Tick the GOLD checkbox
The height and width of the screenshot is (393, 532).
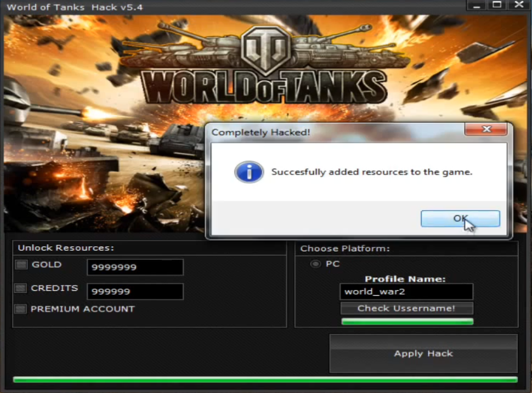21,264
